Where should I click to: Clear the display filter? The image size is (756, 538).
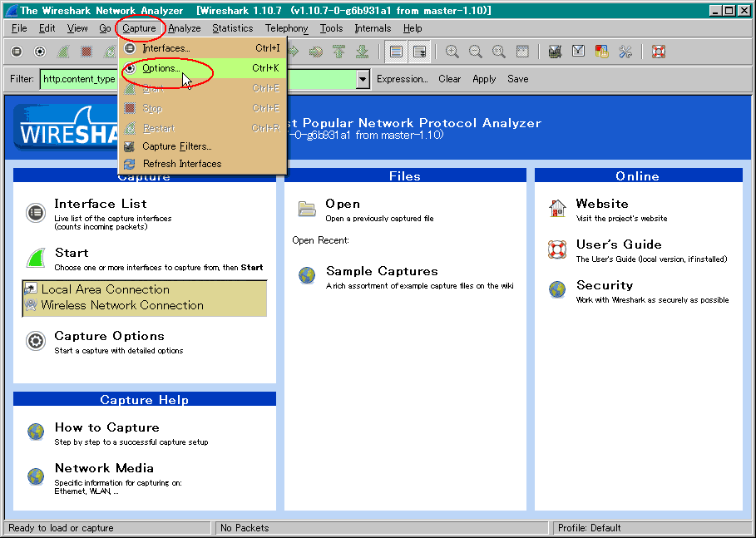click(450, 79)
